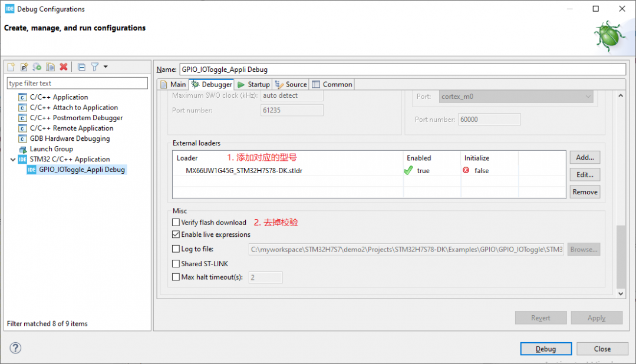636x364 pixels.
Task: Click the Loader column header
Action: 288,158
